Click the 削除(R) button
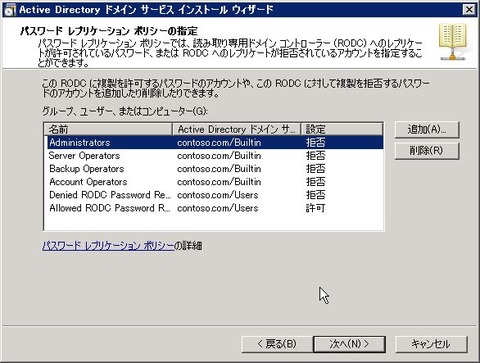The width and height of the screenshot is (480, 363). [427, 151]
